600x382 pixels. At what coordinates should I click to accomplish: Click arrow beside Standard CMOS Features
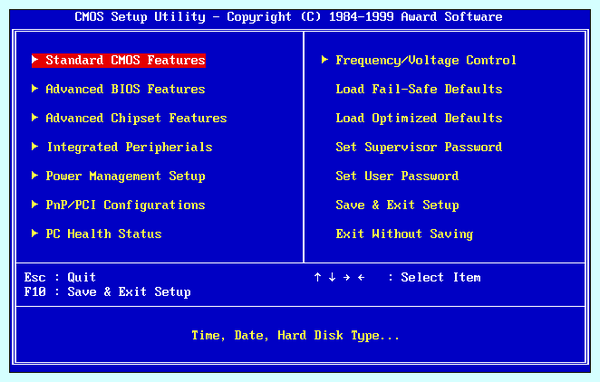tap(35, 59)
